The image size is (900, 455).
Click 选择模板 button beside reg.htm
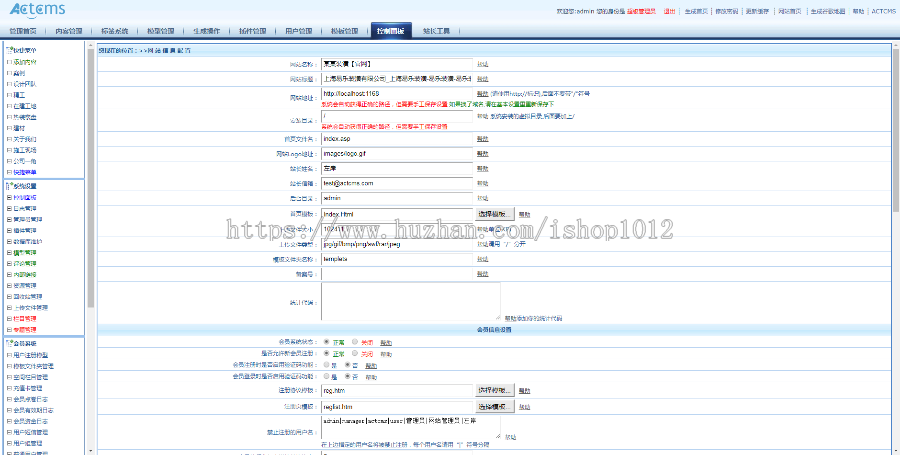(x=495, y=391)
